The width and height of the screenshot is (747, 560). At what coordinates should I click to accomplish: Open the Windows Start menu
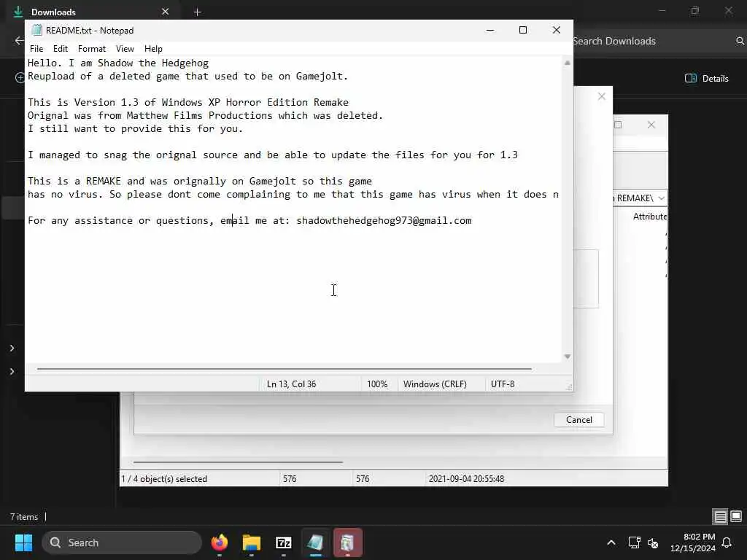[23, 542]
